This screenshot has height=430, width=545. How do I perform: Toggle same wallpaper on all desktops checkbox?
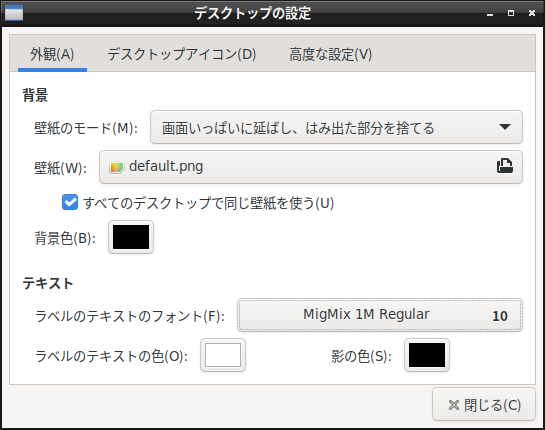click(70, 202)
